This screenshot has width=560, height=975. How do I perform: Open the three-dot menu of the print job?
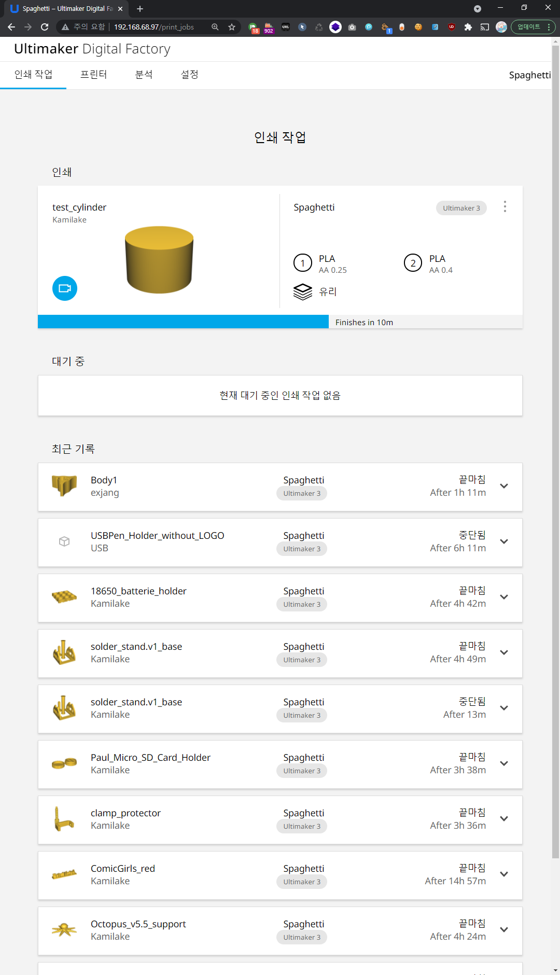pyautogui.click(x=505, y=207)
